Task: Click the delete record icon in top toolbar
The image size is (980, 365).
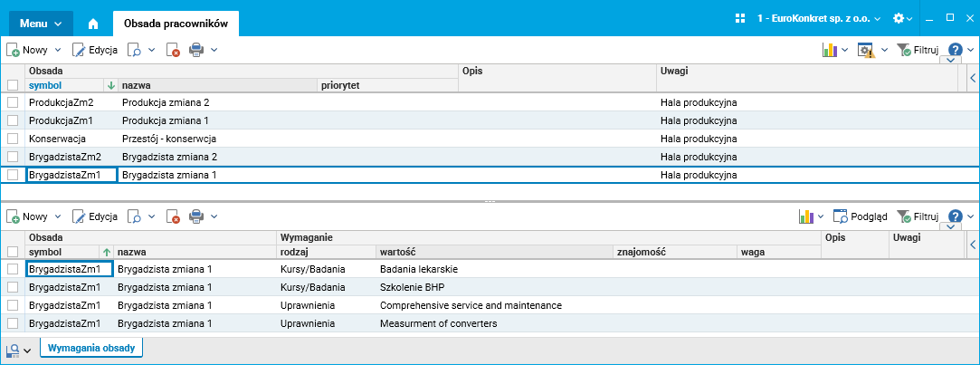Action: (x=173, y=50)
